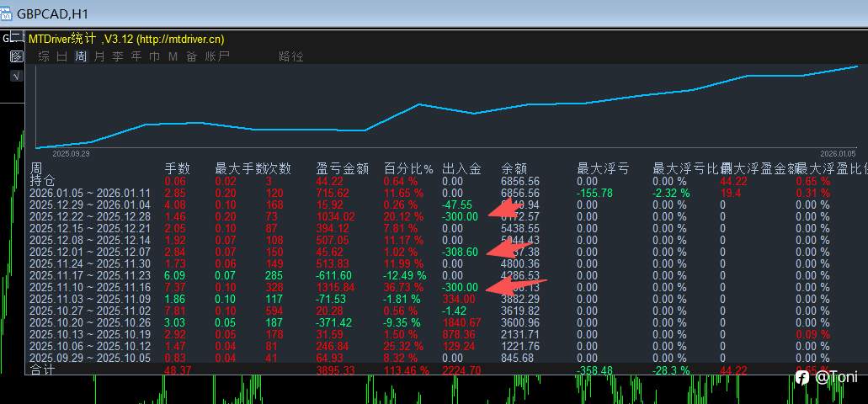Click the 手数 column header
Image resolution: width=868 pixels, height=404 pixels.
[177, 169]
